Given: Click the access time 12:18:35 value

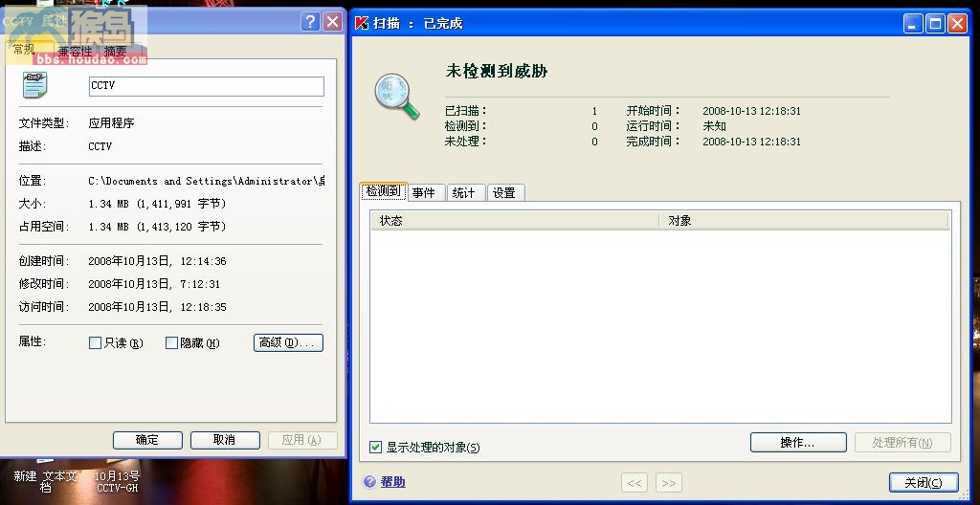Looking at the screenshot, I should tap(158, 308).
